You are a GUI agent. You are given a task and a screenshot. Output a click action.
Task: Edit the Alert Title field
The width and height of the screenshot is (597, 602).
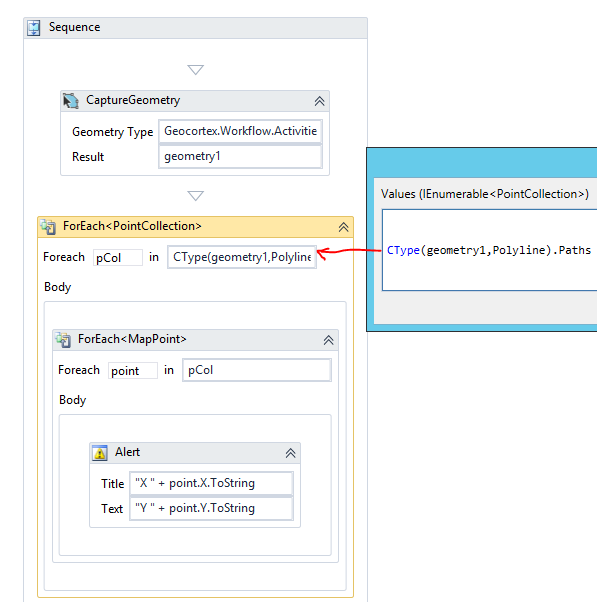(212, 483)
